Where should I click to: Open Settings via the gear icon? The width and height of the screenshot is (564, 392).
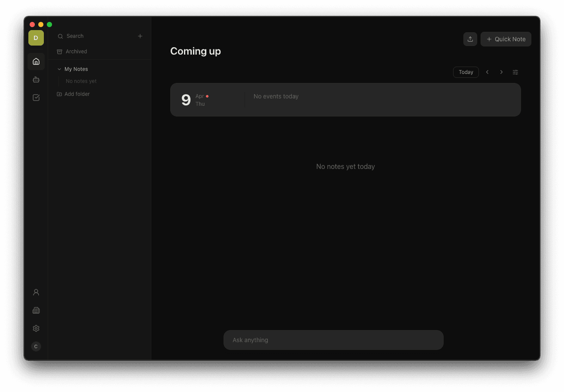pyautogui.click(x=36, y=328)
